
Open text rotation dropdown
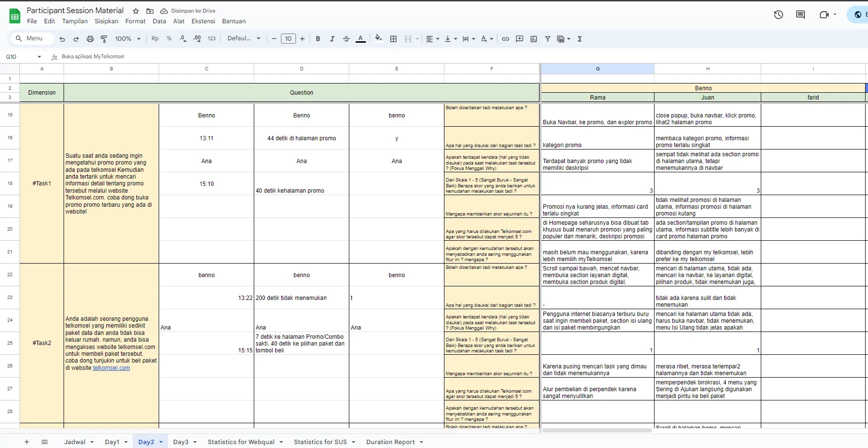487,39
